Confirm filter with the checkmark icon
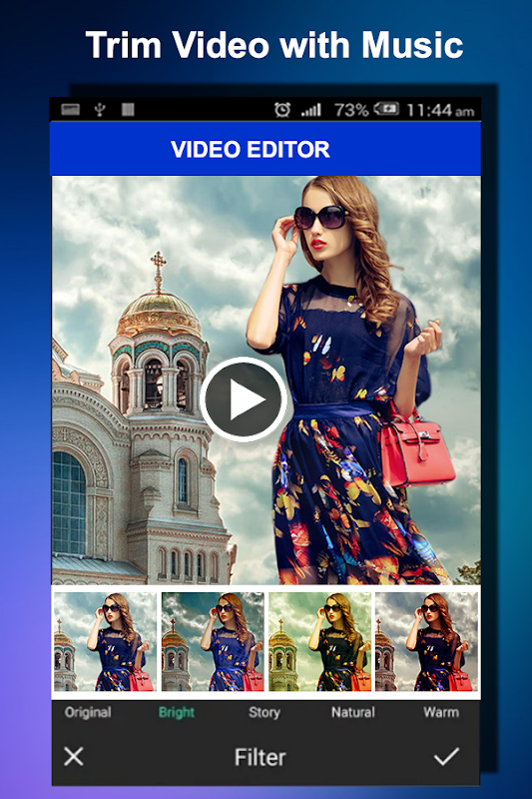Screen dimensions: 532x799 [446, 756]
